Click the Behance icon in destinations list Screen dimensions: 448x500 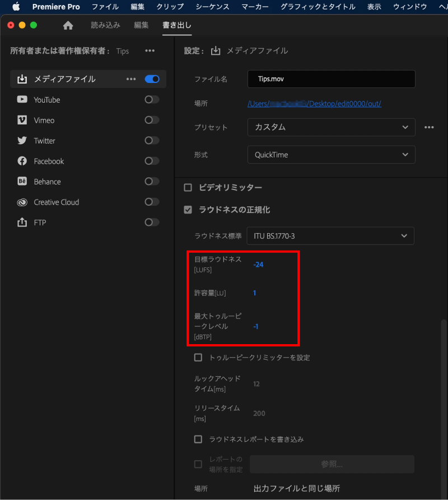pos(22,182)
